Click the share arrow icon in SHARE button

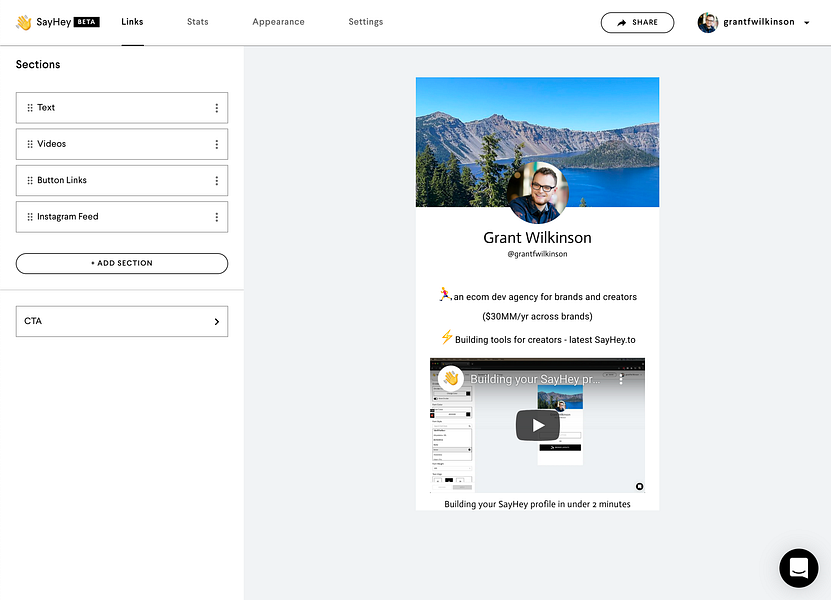tap(622, 22)
